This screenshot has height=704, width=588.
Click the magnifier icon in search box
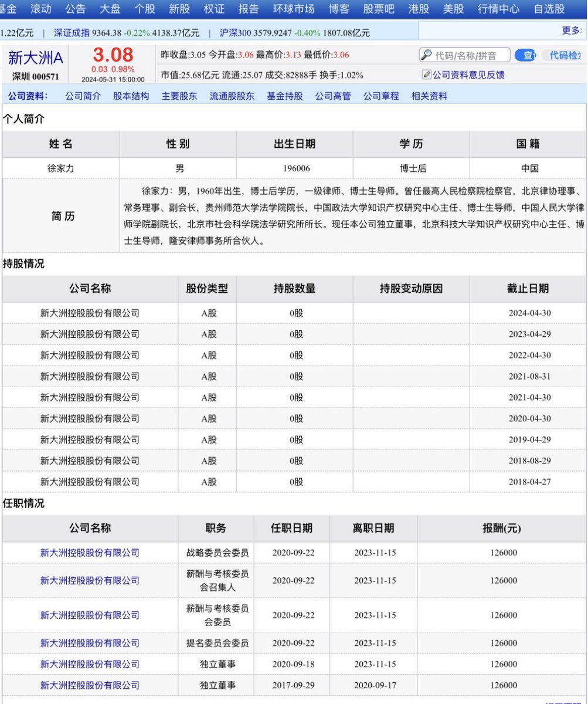click(x=427, y=56)
